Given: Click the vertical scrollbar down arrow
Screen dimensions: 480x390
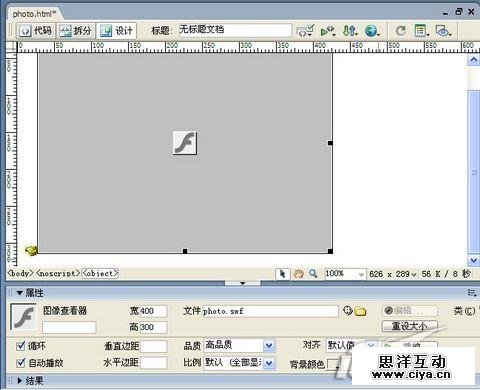Looking at the screenshot, I should click(x=473, y=260).
